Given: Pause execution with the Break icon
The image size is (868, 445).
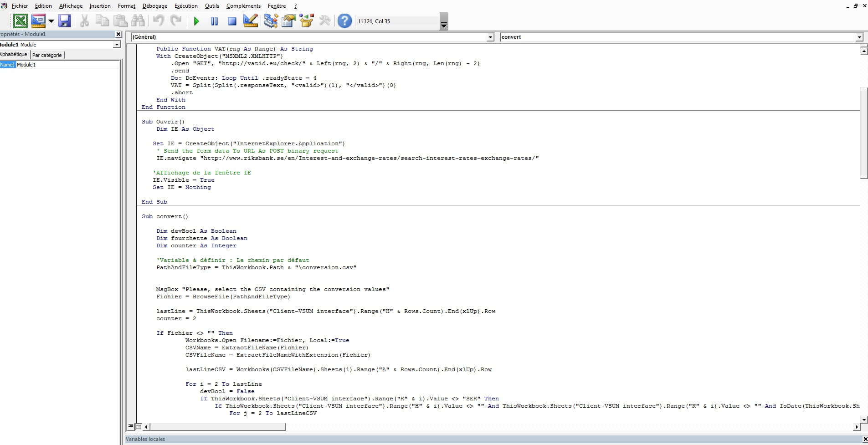Looking at the screenshot, I should pos(214,21).
